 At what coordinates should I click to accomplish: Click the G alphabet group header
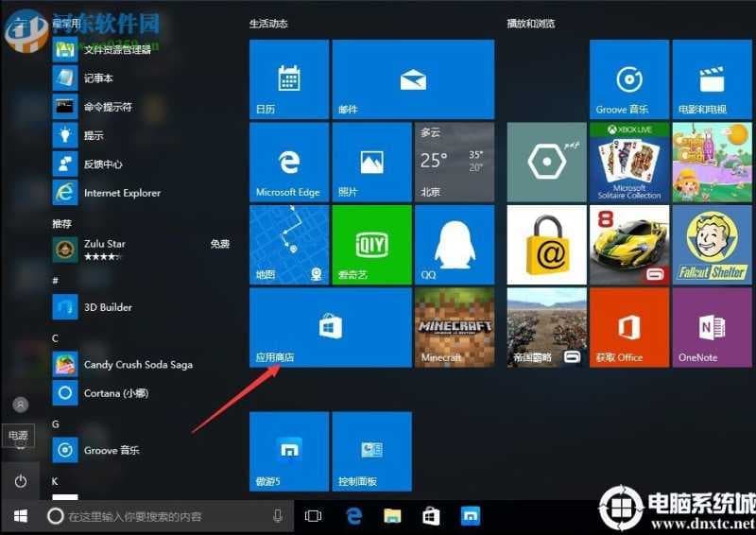click(x=56, y=424)
